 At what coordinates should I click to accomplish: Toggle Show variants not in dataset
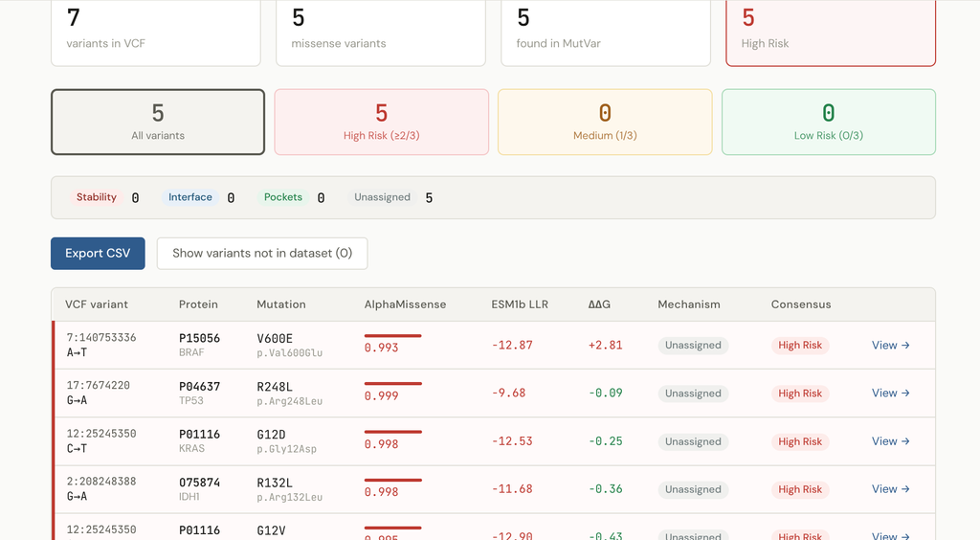[x=262, y=254]
